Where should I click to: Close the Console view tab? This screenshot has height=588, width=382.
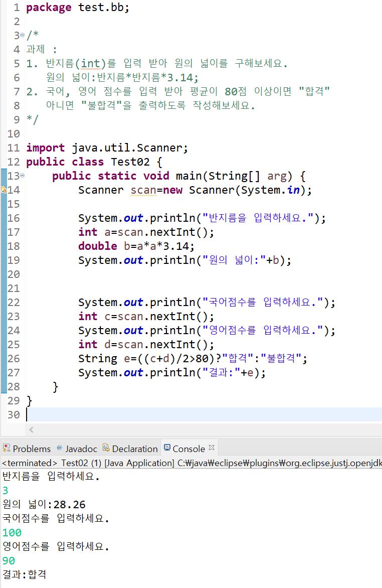[x=212, y=448]
